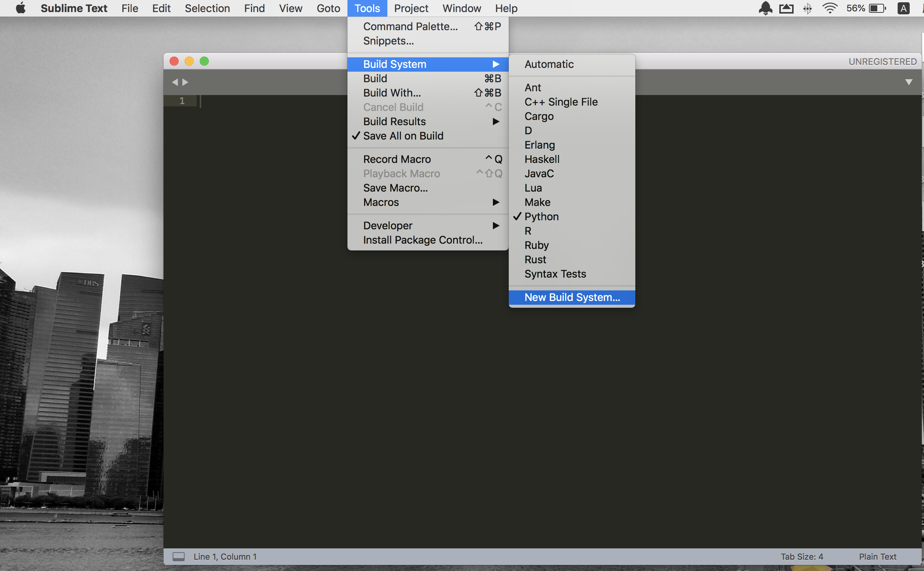The height and width of the screenshot is (571, 924).
Task: Choose Cargo build system
Action: [x=572, y=116]
